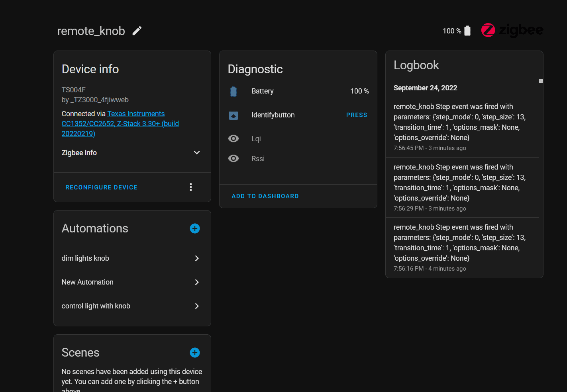Click the Rssi entity label
This screenshot has height=392, width=567.
click(x=258, y=159)
